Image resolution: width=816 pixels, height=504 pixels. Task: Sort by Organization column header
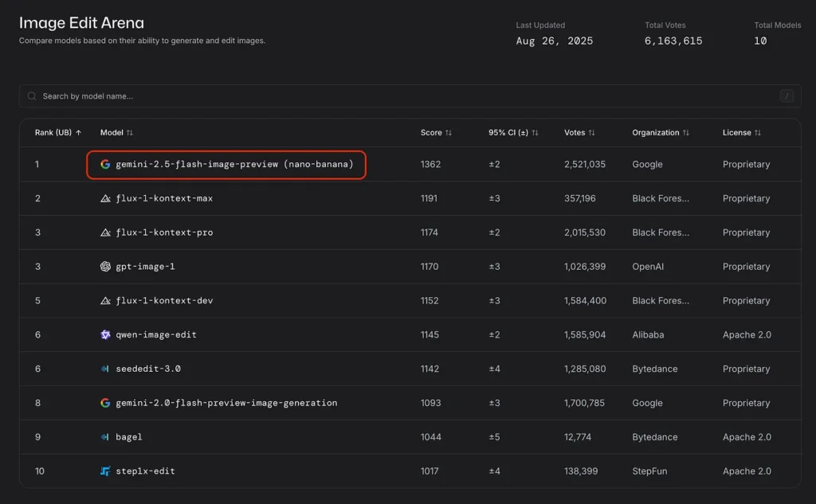coord(661,133)
